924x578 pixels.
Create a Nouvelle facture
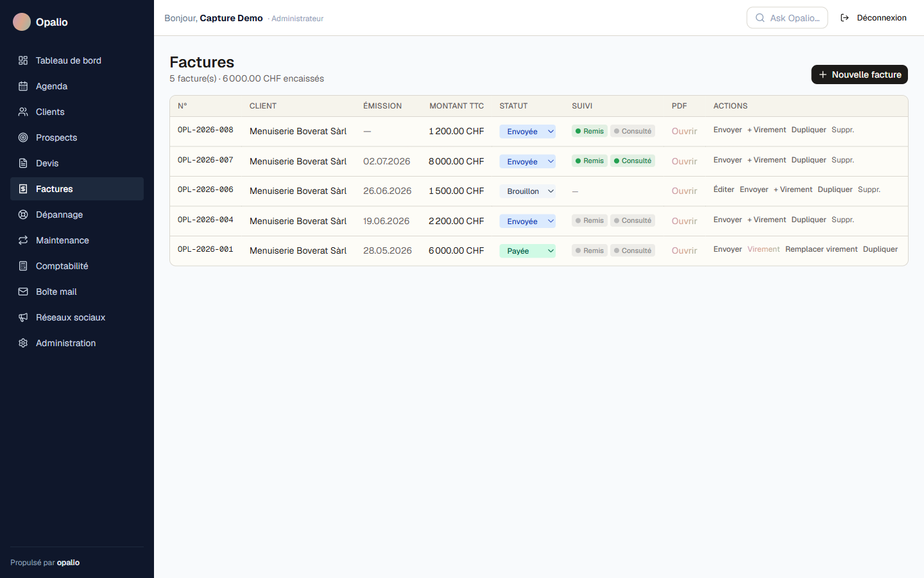[x=859, y=74]
